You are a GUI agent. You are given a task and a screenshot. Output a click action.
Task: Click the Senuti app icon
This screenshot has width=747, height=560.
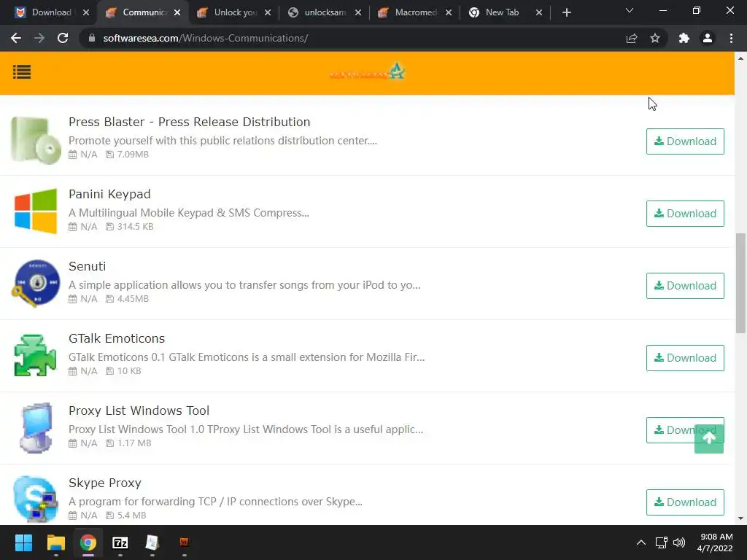pos(36,284)
